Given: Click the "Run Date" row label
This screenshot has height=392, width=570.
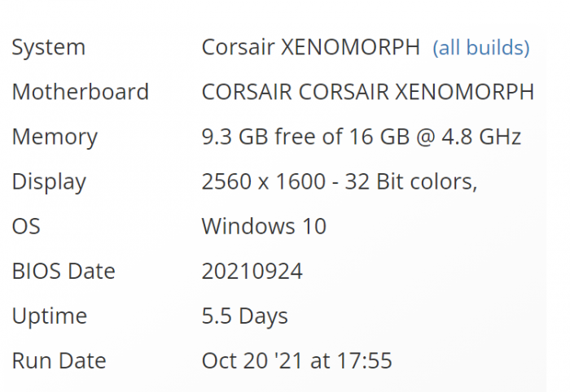Looking at the screenshot, I should click(x=59, y=360).
